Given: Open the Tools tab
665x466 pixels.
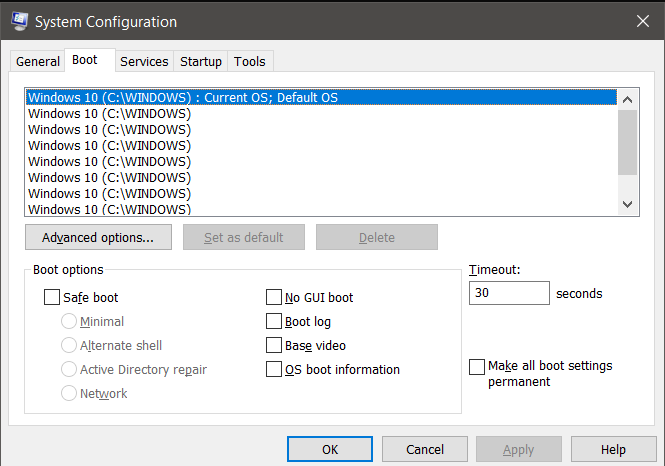Looking at the screenshot, I should pyautogui.click(x=250, y=61).
